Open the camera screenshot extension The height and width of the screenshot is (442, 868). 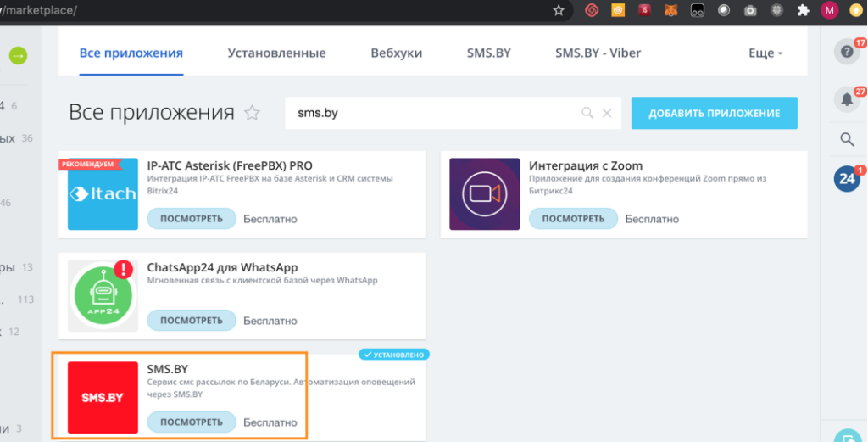750,10
